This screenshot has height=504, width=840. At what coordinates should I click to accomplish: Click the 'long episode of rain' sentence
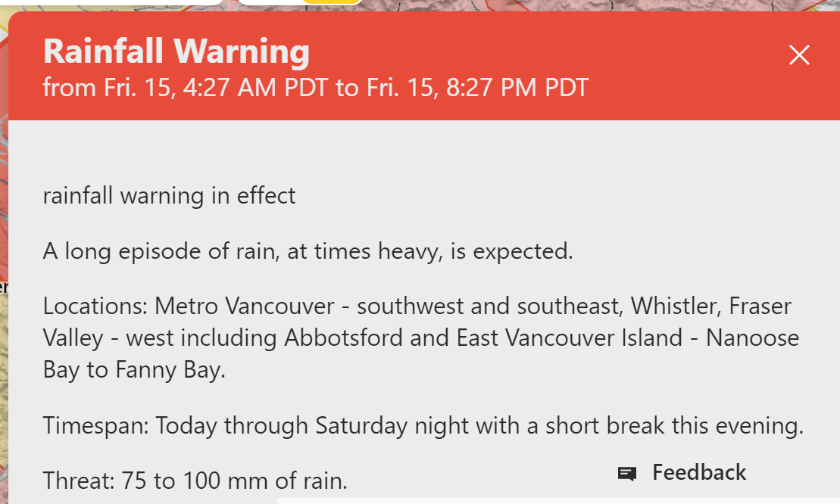(x=308, y=251)
